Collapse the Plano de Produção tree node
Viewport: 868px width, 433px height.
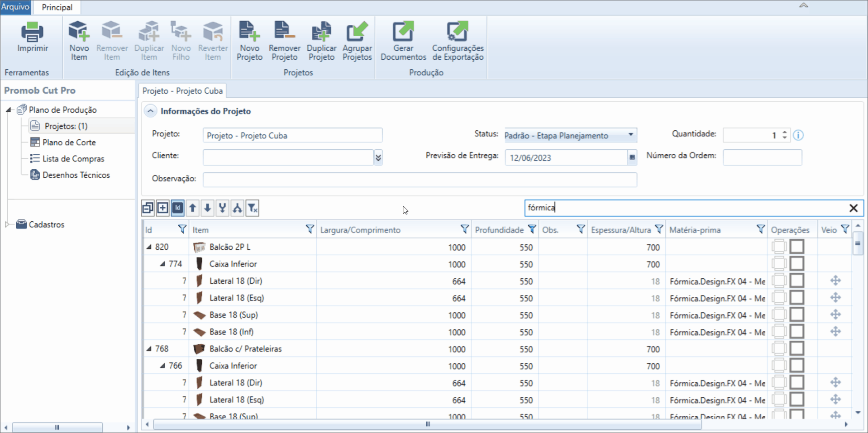[x=8, y=109]
